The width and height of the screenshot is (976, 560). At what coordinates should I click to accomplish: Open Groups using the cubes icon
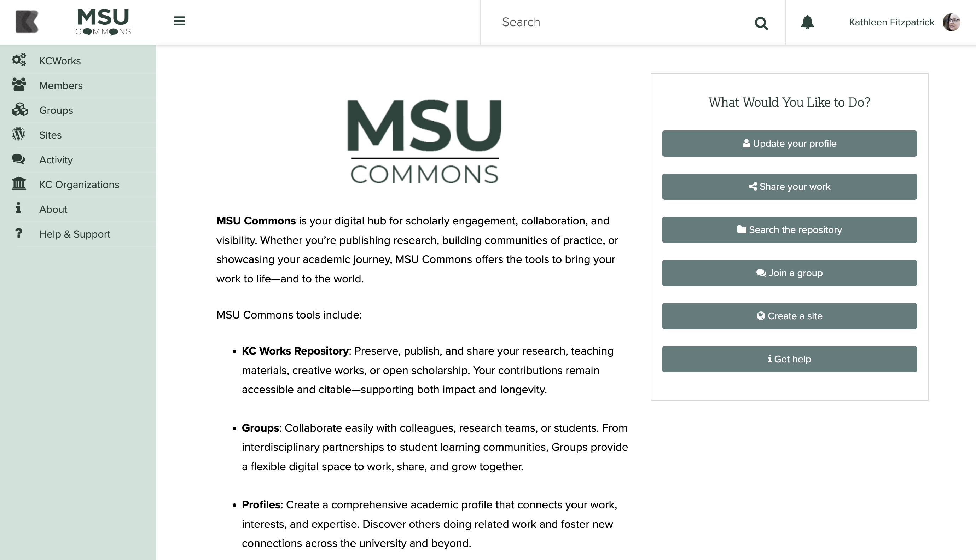(19, 110)
